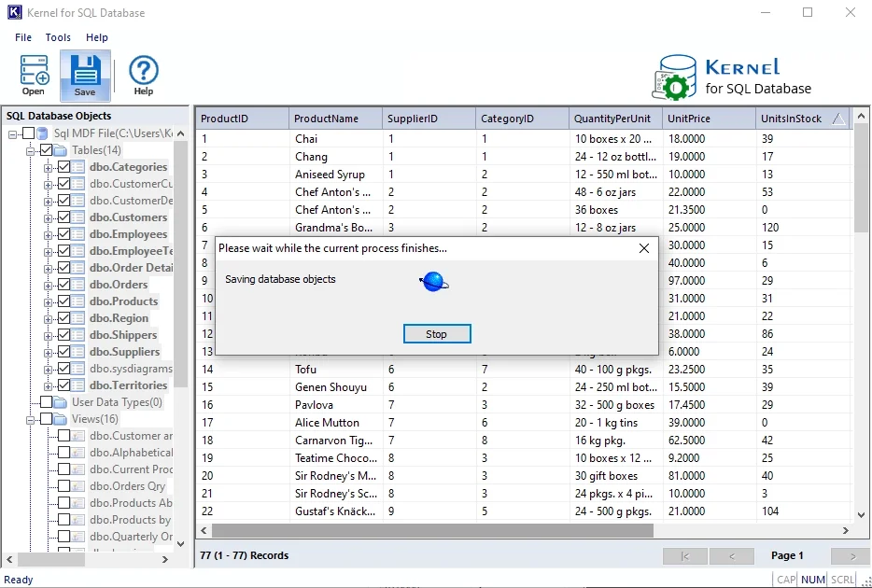Open the Help menu

(97, 37)
